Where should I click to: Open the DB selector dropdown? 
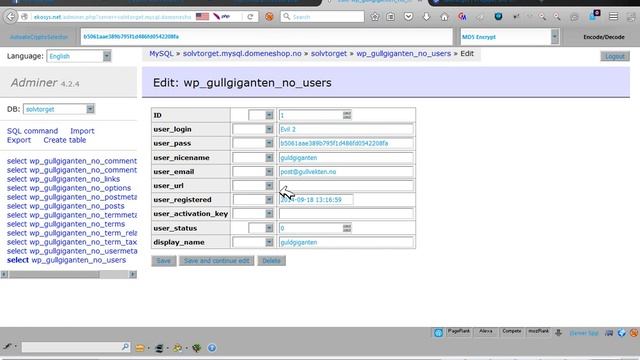59,109
